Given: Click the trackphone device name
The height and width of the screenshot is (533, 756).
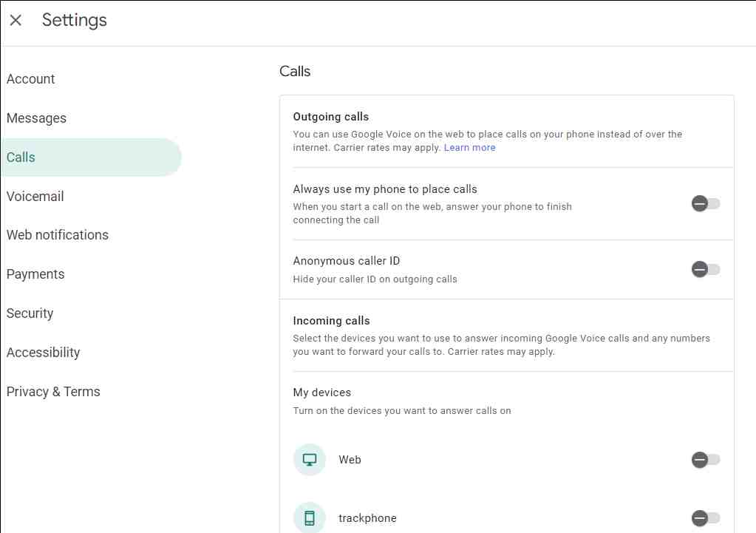Looking at the screenshot, I should pyautogui.click(x=367, y=518).
